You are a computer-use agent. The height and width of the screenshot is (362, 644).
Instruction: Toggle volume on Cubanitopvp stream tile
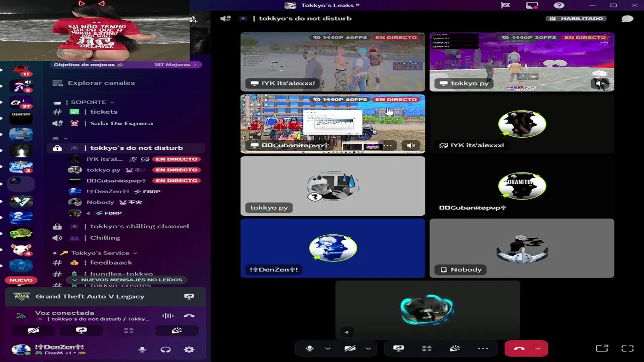pos(411,145)
